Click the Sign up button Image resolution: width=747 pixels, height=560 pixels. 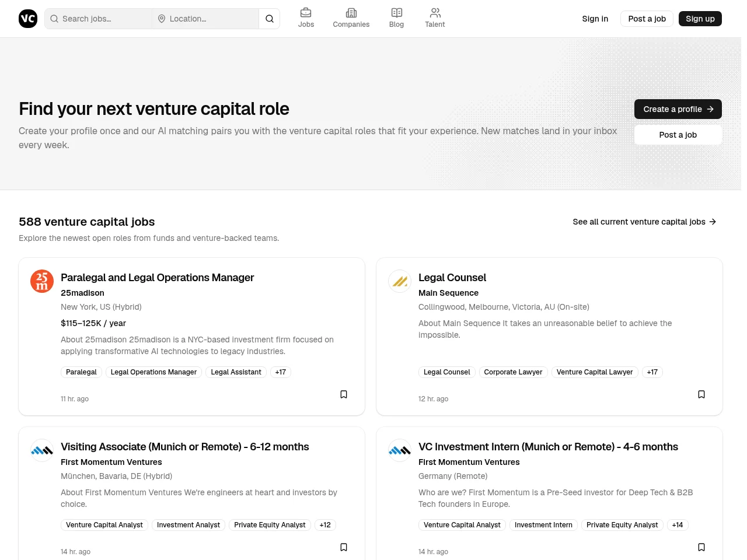700,19
